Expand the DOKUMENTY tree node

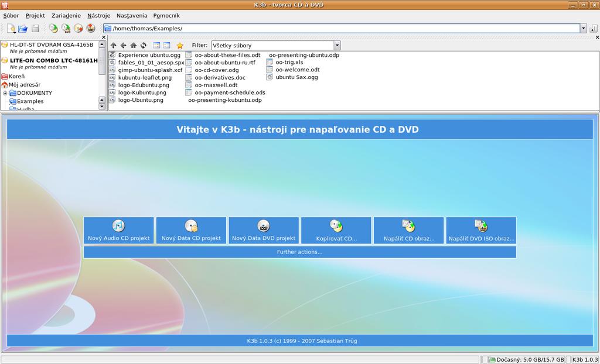[x=5, y=93]
